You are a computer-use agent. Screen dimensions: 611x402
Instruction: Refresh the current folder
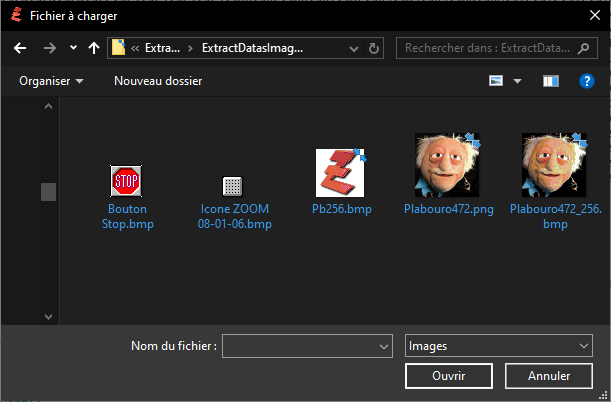374,49
